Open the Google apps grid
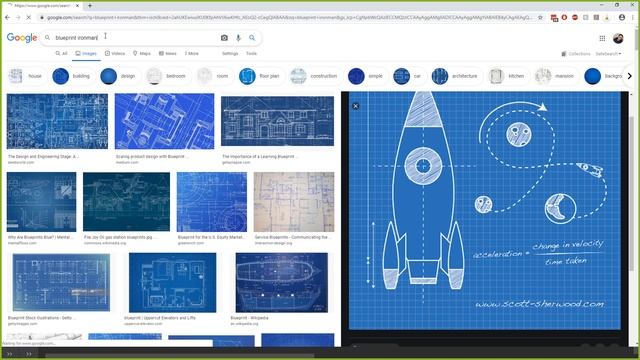This screenshot has width=640, height=360. 602,38
